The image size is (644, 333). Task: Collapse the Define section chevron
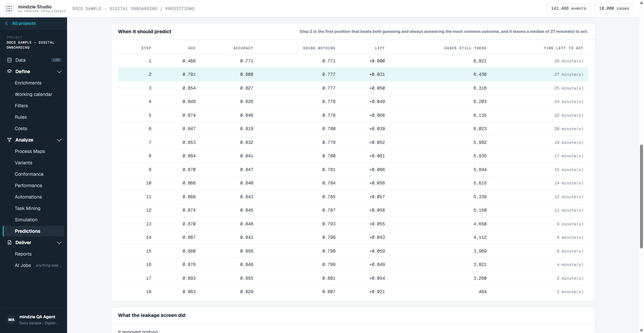pyautogui.click(x=59, y=72)
